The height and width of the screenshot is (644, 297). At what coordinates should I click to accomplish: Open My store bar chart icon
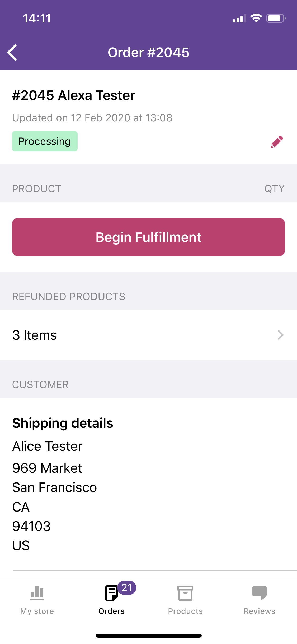[x=37, y=593]
